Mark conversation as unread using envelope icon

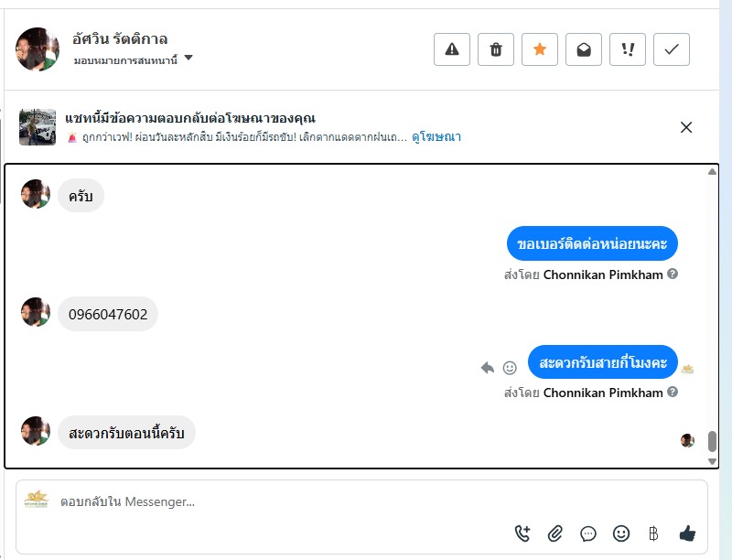pyautogui.click(x=584, y=49)
